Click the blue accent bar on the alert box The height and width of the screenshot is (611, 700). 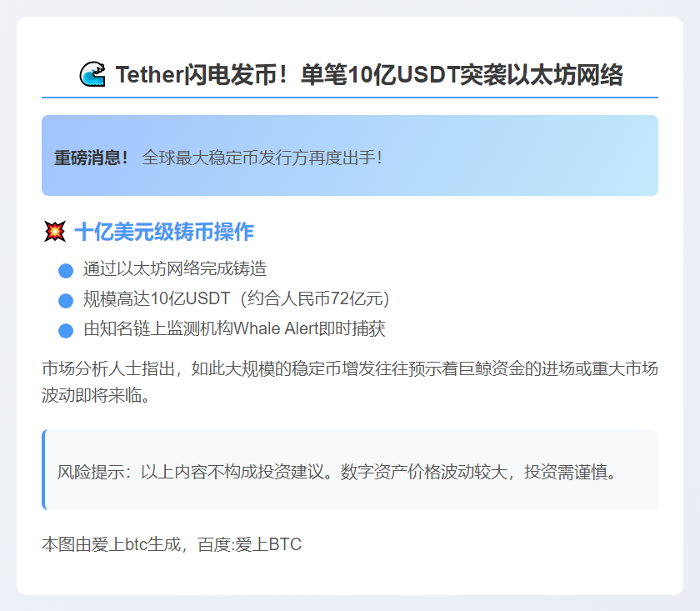point(43,157)
